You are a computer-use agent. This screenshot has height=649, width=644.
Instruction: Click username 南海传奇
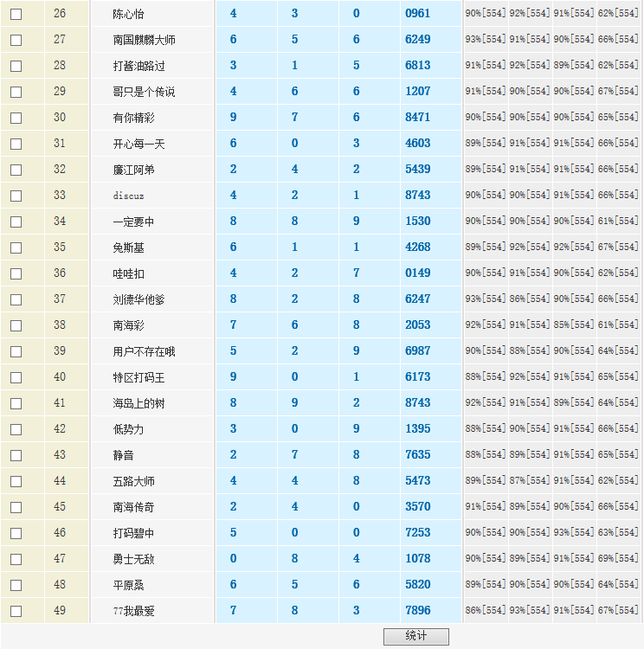click(x=133, y=507)
